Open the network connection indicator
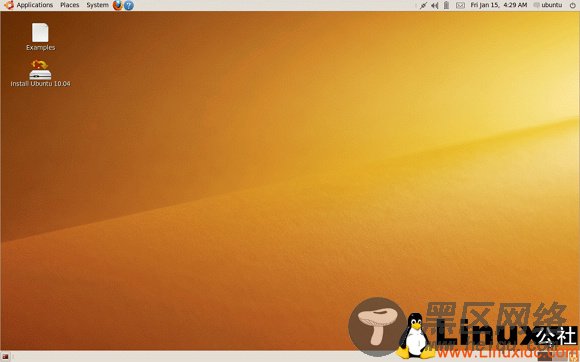580x362 pixels. click(x=424, y=5)
